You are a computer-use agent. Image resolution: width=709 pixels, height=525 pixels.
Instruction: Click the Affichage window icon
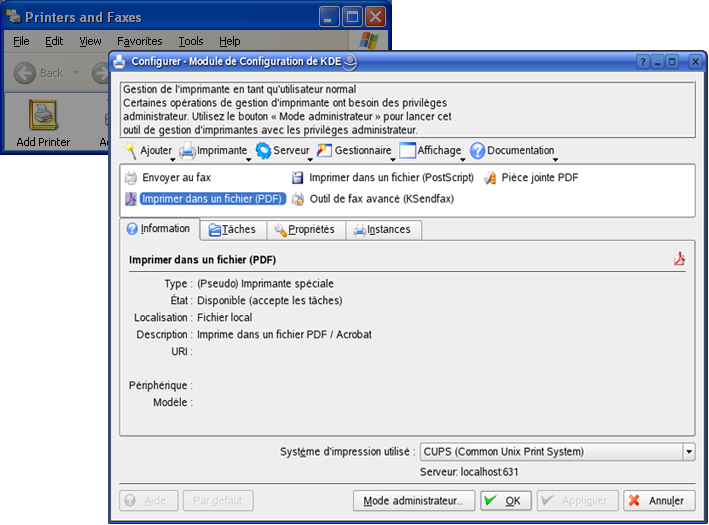tap(407, 151)
